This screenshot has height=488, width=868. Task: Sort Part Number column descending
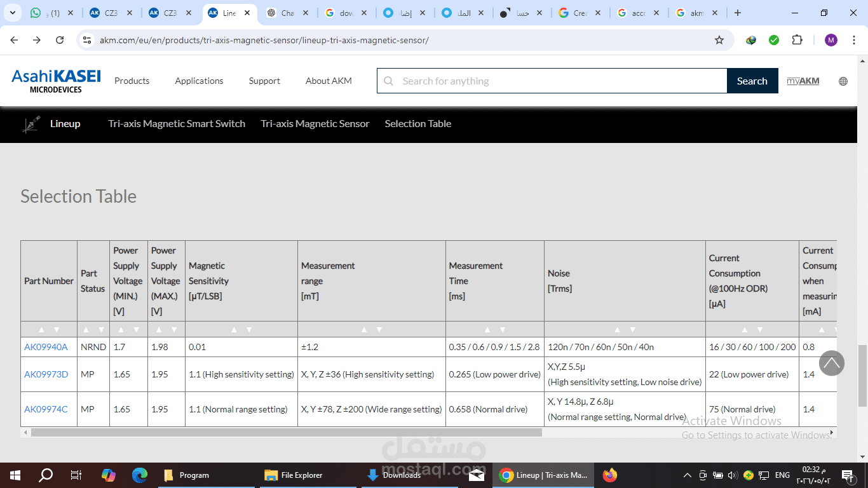tap(57, 330)
